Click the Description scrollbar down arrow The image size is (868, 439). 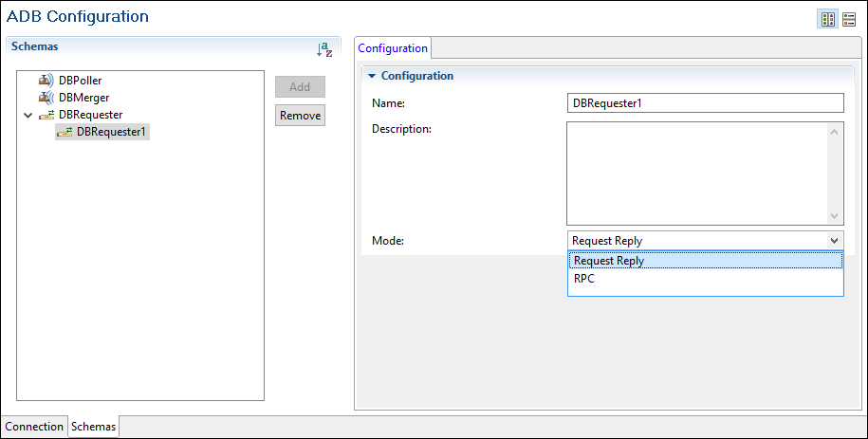pos(835,216)
